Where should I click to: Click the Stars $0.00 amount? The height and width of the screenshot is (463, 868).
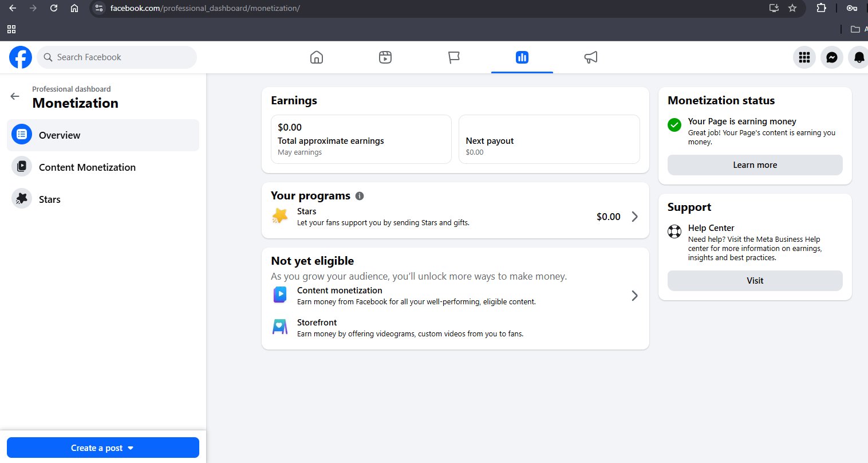coord(608,217)
